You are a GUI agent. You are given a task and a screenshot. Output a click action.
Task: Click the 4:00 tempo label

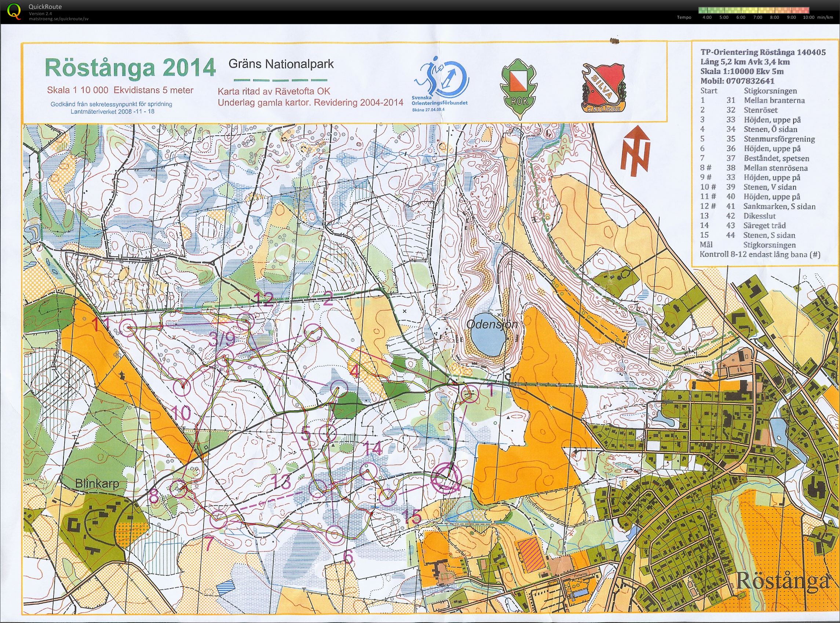707,17
